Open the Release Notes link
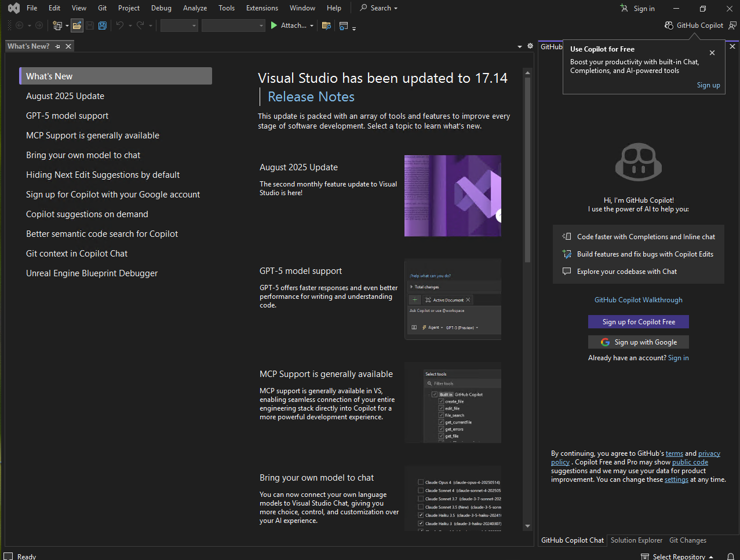Image resolution: width=740 pixels, height=560 pixels. 311,97
